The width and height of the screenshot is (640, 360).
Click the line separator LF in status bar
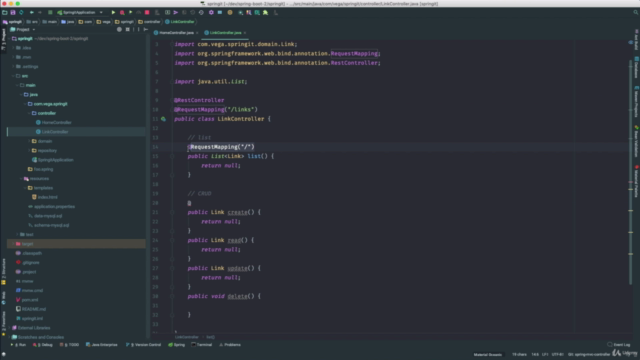tap(544, 354)
